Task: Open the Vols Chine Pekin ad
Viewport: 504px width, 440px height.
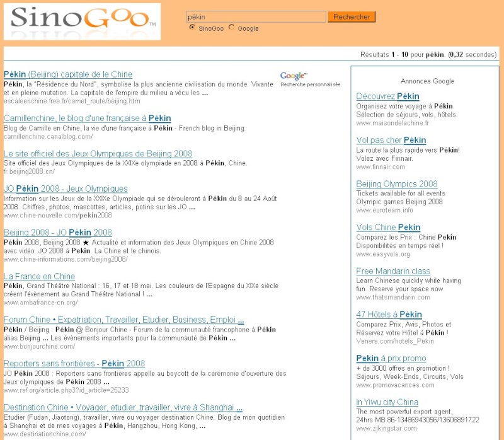Action: (388, 227)
